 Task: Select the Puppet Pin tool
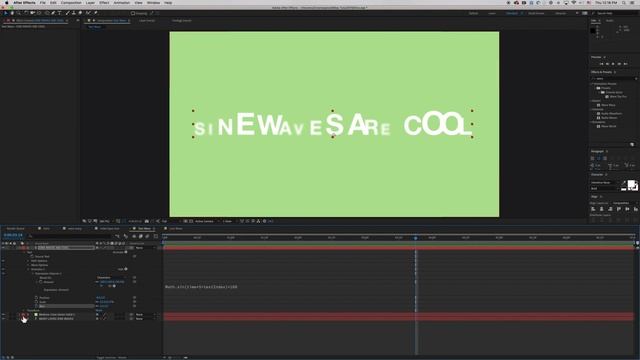[96, 13]
